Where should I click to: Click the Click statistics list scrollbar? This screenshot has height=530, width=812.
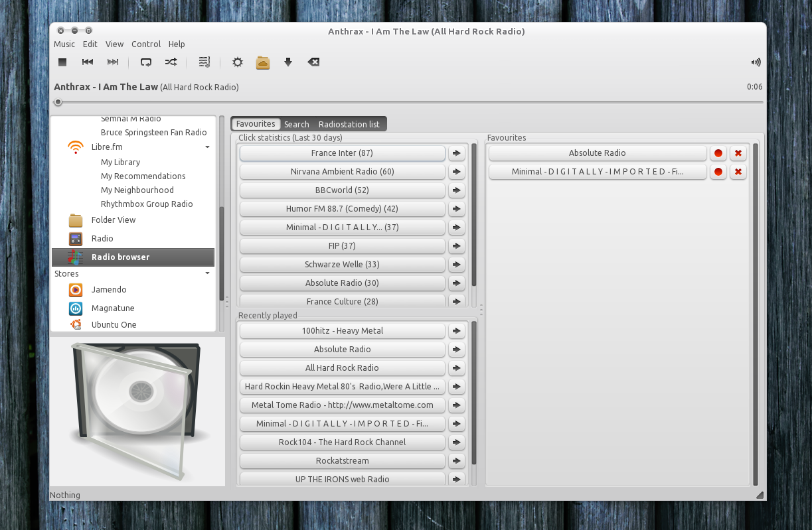474,214
